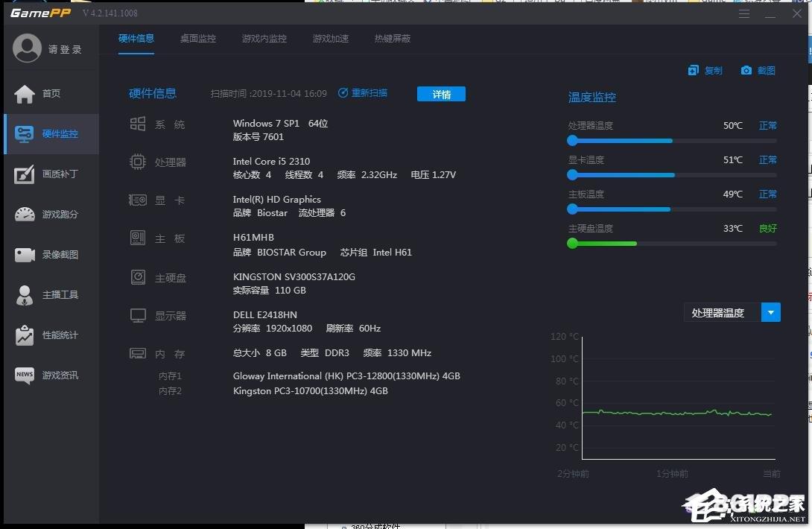This screenshot has width=812, height=529.
Task: Click the 49℃ motherboard temperature value
Action: pos(733,194)
